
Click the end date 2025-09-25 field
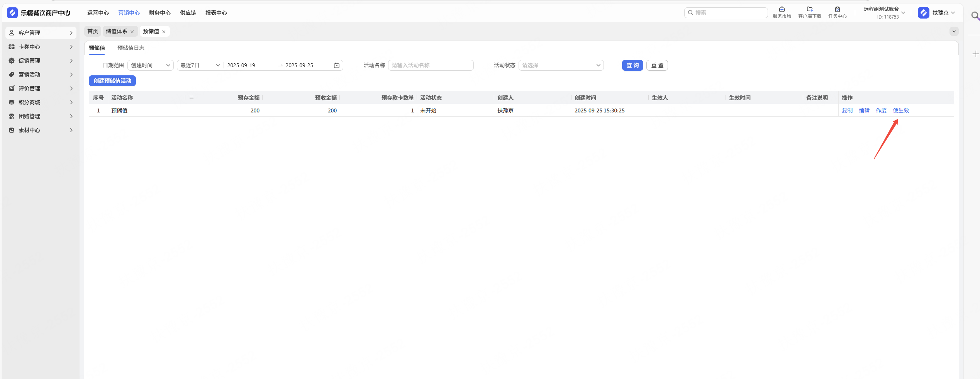(299, 65)
